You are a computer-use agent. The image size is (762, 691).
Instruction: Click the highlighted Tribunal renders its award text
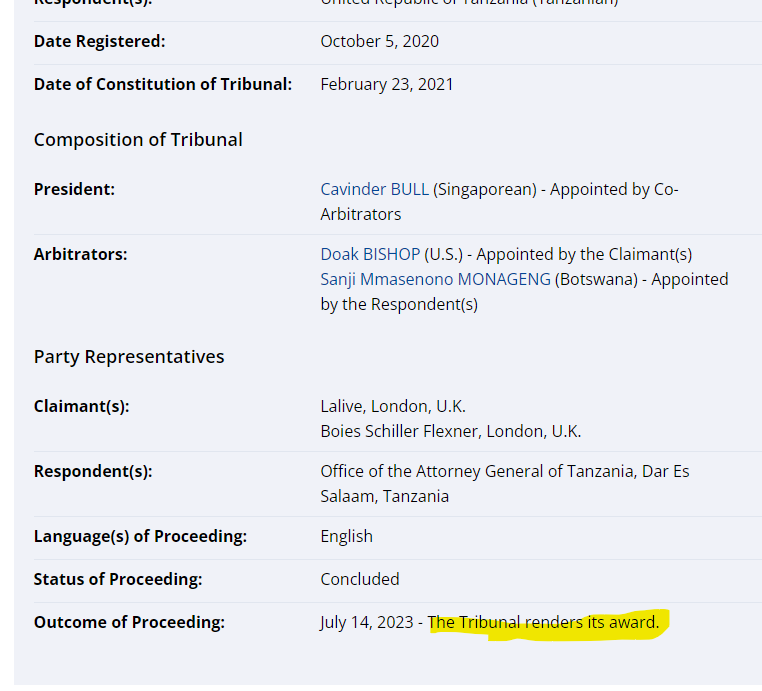543,622
